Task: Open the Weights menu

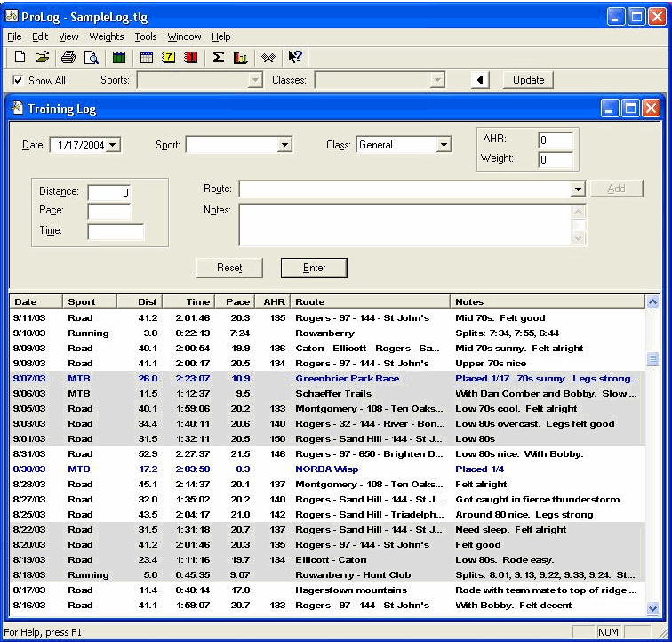Action: point(107,36)
